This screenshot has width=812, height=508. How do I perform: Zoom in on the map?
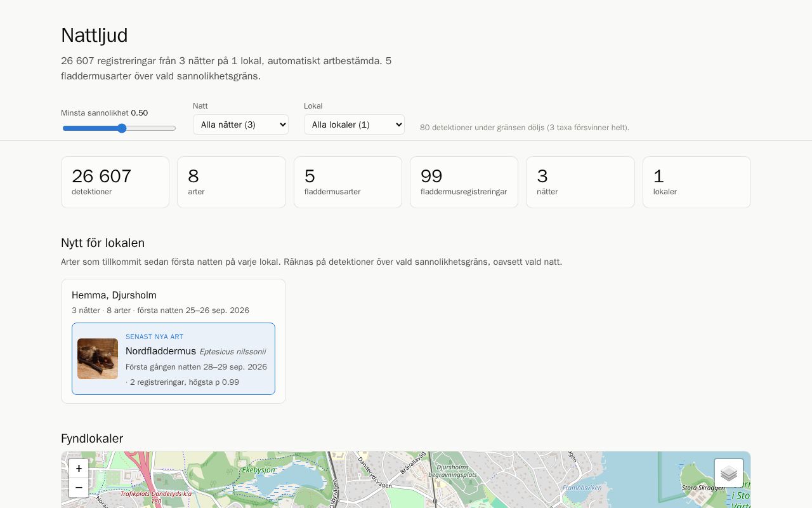pyautogui.click(x=79, y=469)
